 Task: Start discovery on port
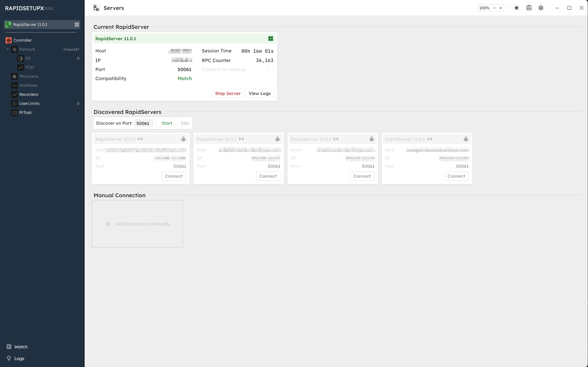[167, 123]
